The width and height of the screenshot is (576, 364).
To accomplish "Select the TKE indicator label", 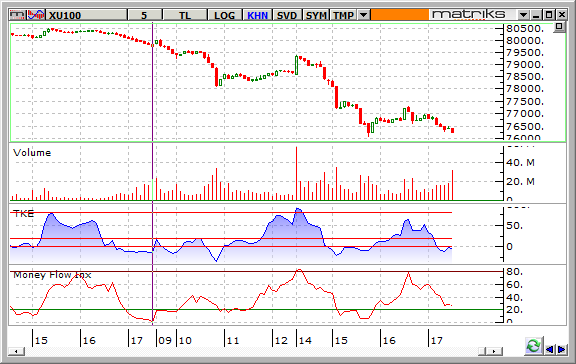I will (x=24, y=214).
